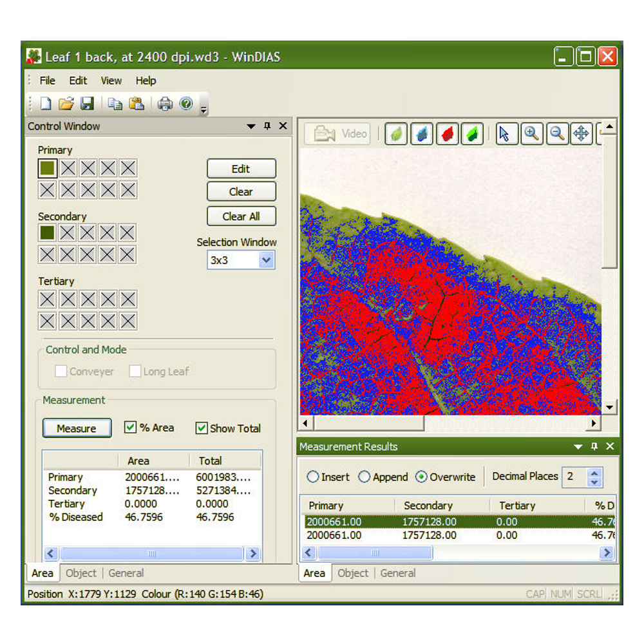
Task: Open the Control Window panel menu arrow
Action: (x=251, y=126)
